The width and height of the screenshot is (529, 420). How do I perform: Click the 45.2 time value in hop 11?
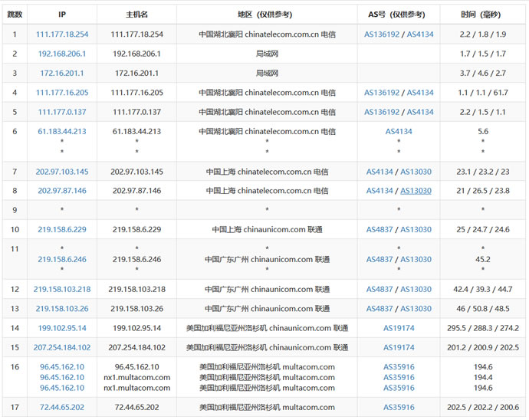pos(483,259)
